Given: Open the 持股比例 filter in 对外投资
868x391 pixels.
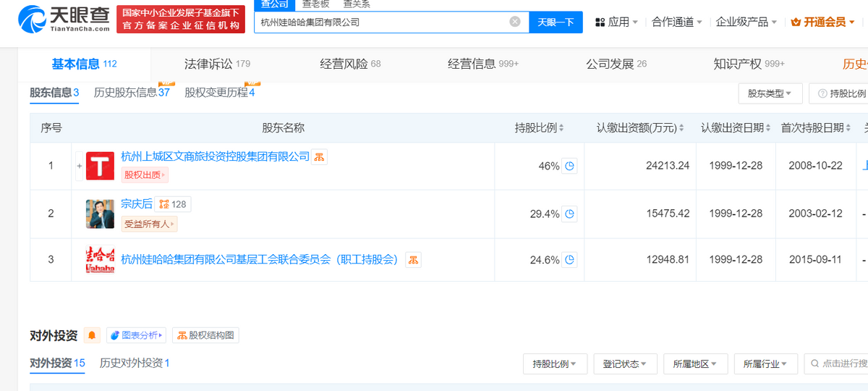Looking at the screenshot, I should pyautogui.click(x=555, y=363).
